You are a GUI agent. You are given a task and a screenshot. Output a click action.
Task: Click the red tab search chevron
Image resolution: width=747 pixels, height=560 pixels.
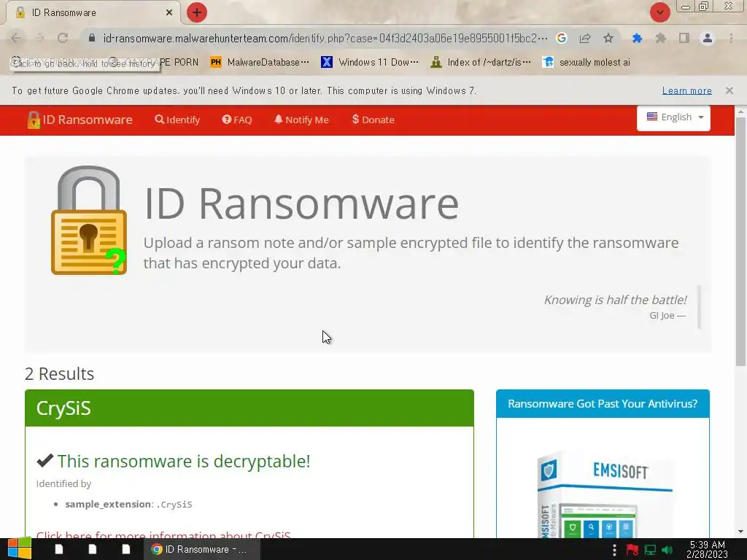click(x=659, y=12)
